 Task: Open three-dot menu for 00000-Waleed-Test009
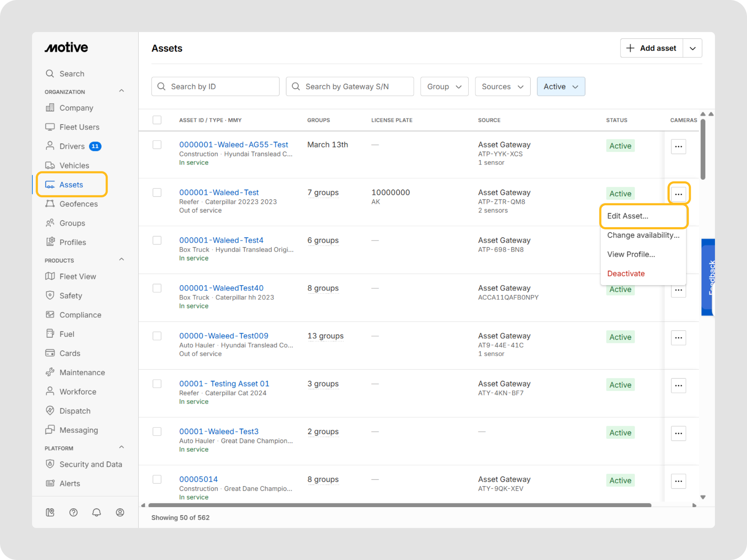(678, 338)
